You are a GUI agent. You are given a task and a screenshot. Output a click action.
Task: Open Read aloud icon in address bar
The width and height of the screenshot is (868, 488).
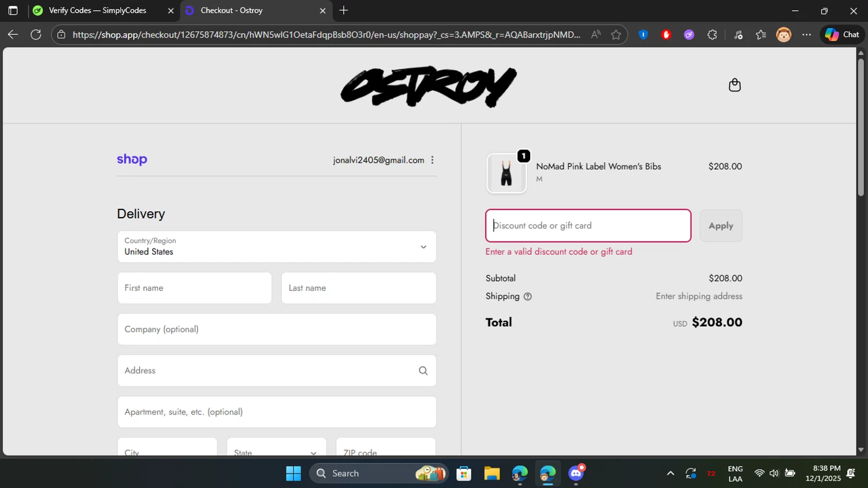coord(595,35)
